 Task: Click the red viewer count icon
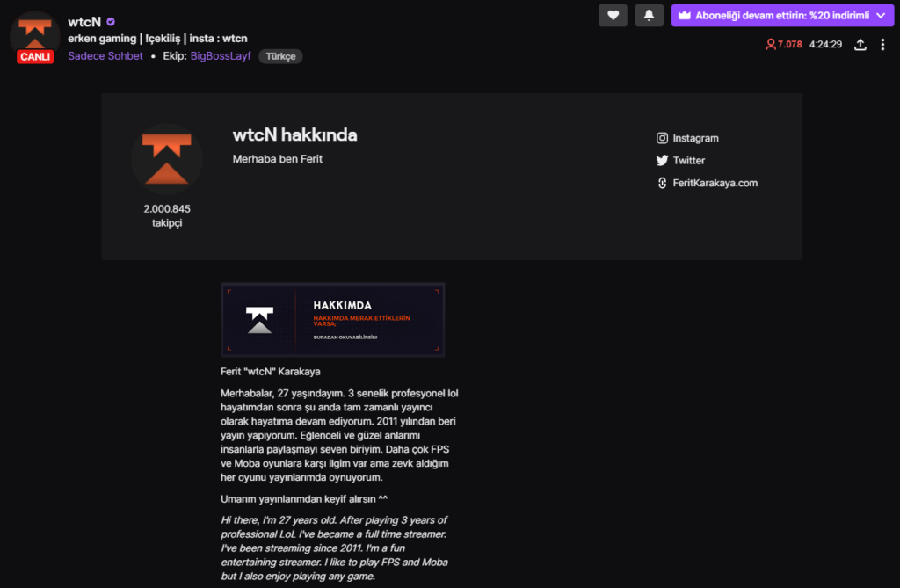[x=771, y=44]
